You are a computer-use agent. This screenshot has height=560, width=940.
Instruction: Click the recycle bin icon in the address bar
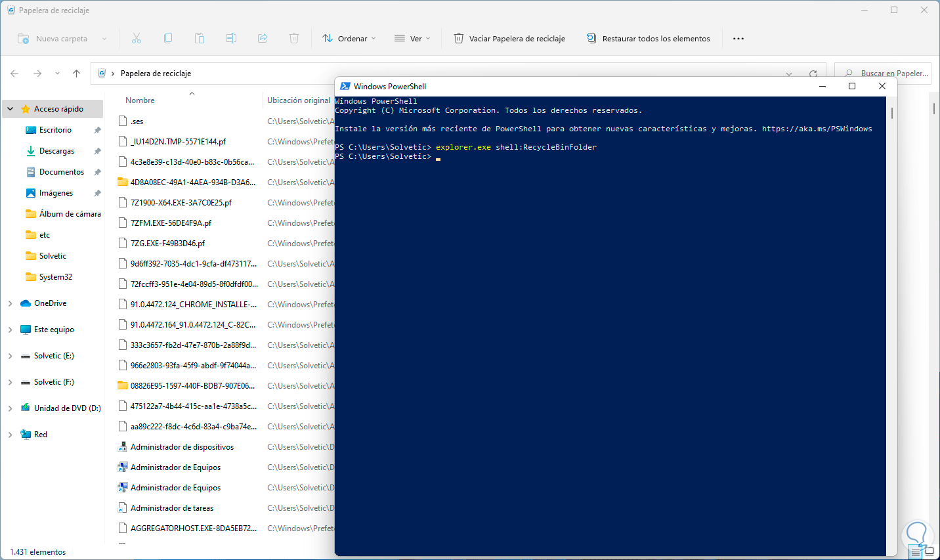[x=102, y=74]
